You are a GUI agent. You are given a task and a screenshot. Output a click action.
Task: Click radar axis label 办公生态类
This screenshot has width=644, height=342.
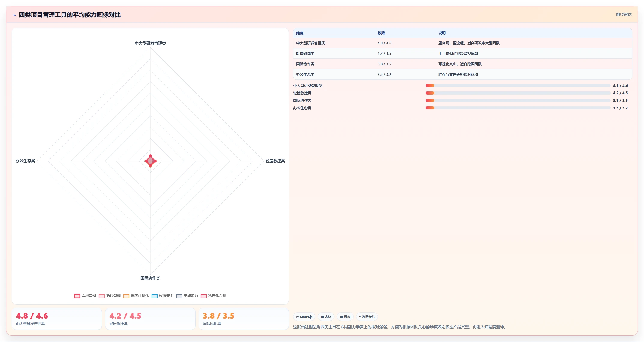tap(25, 161)
